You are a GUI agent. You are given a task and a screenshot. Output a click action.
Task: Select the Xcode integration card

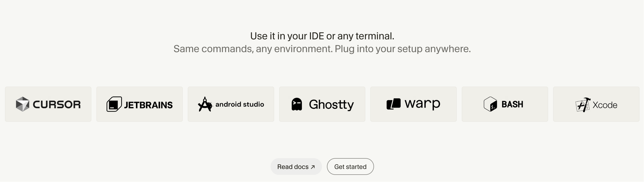point(596,104)
